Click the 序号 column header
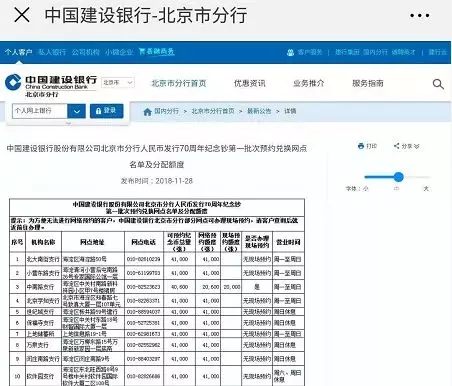The image size is (452, 386). tap(17, 242)
